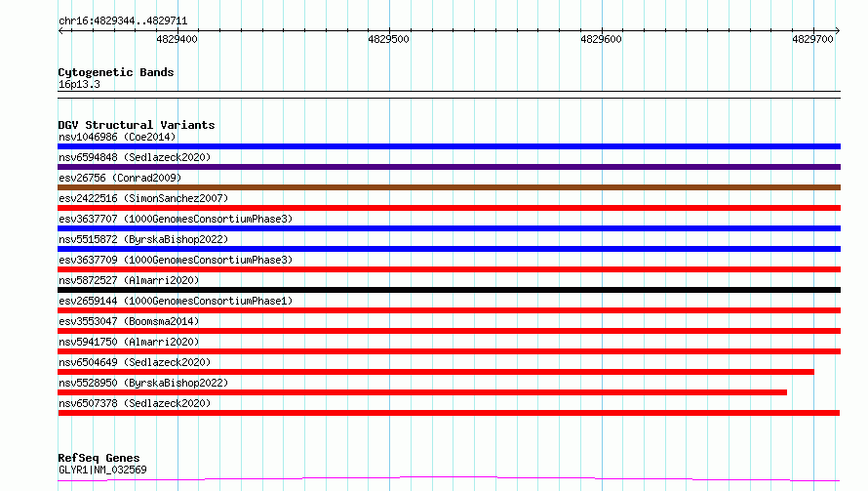Click the nsv1046986 (Coe2014) label
The height and width of the screenshot is (491, 868).
(117, 137)
